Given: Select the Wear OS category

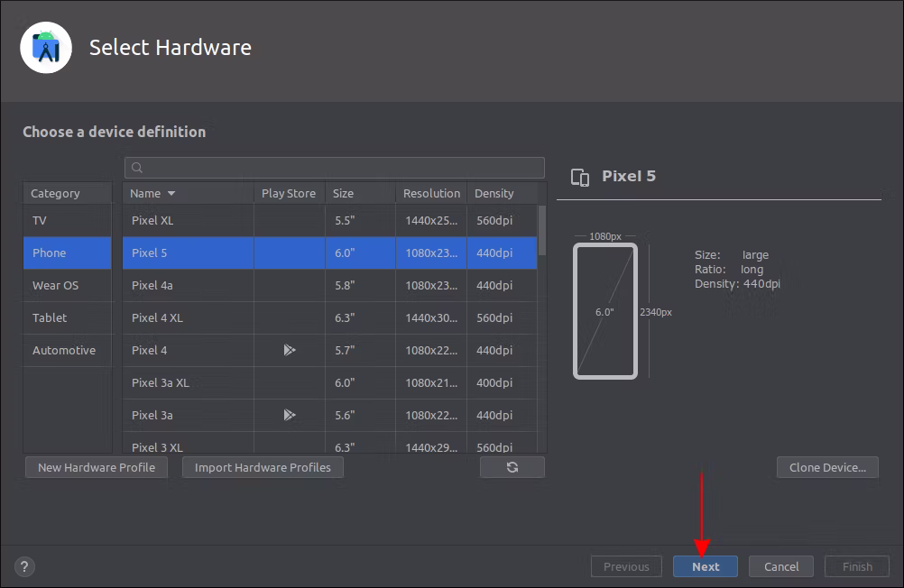Looking at the screenshot, I should coord(68,285).
